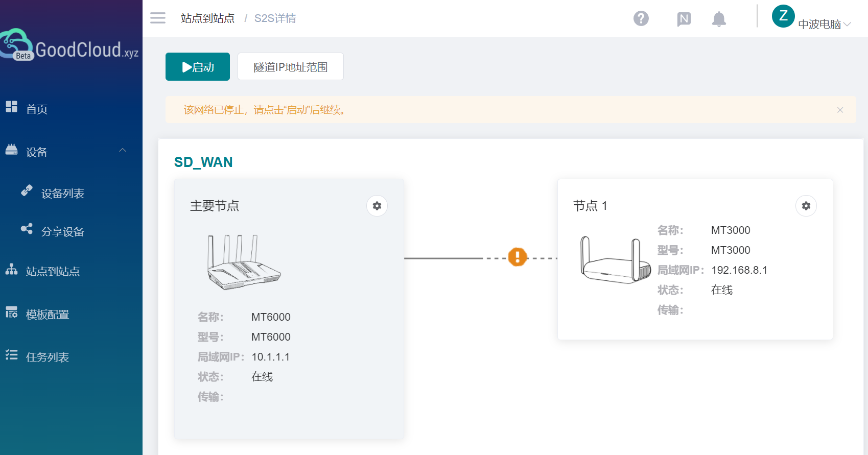
Task: Open settings gear for 主要节点
Action: coord(377,206)
